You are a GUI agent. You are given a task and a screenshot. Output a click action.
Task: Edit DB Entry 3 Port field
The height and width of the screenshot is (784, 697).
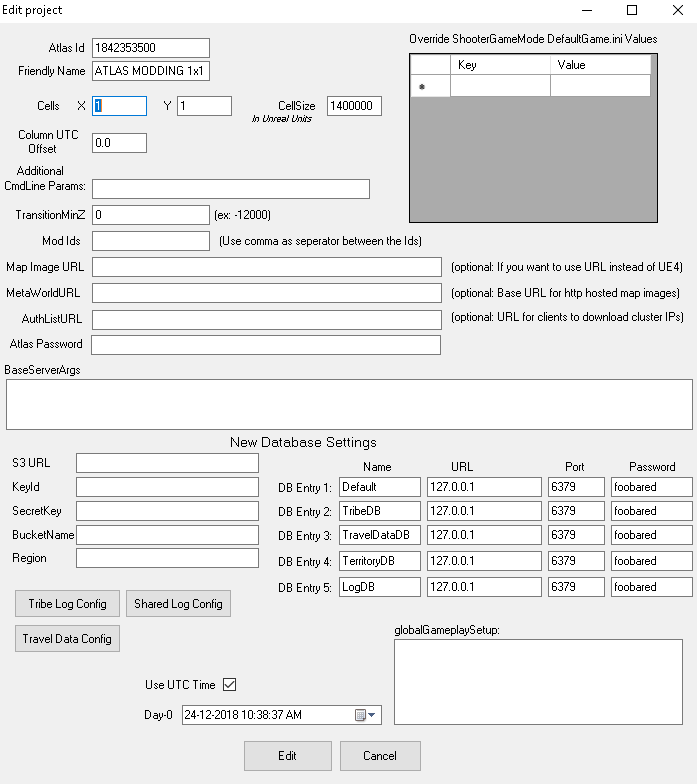[576, 535]
